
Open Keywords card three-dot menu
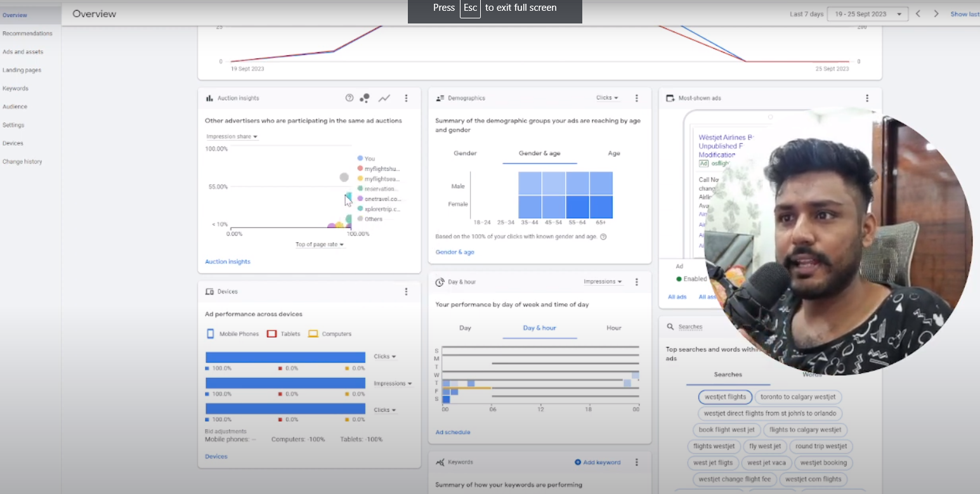[637, 462]
